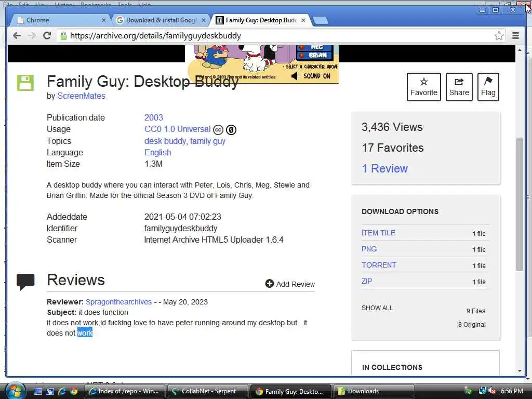Image resolution: width=532 pixels, height=399 pixels.
Task: Click the '3,436 Views' text
Action: [392, 127]
